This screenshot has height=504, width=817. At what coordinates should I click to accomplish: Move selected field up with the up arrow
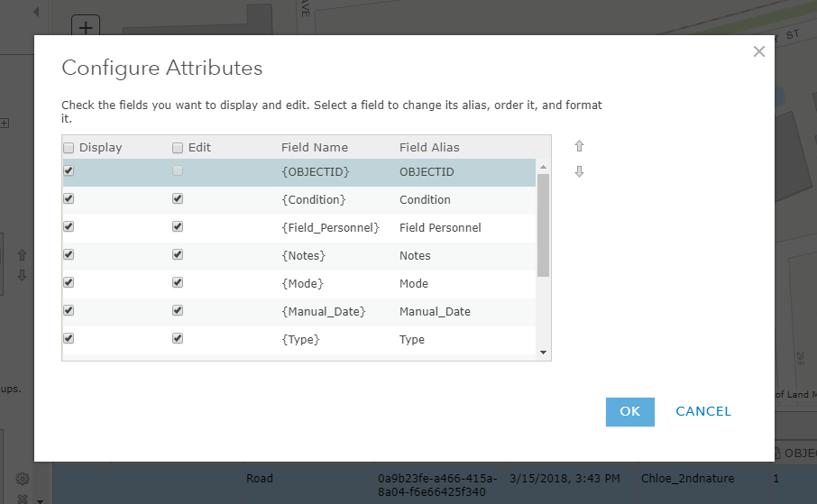(580, 146)
